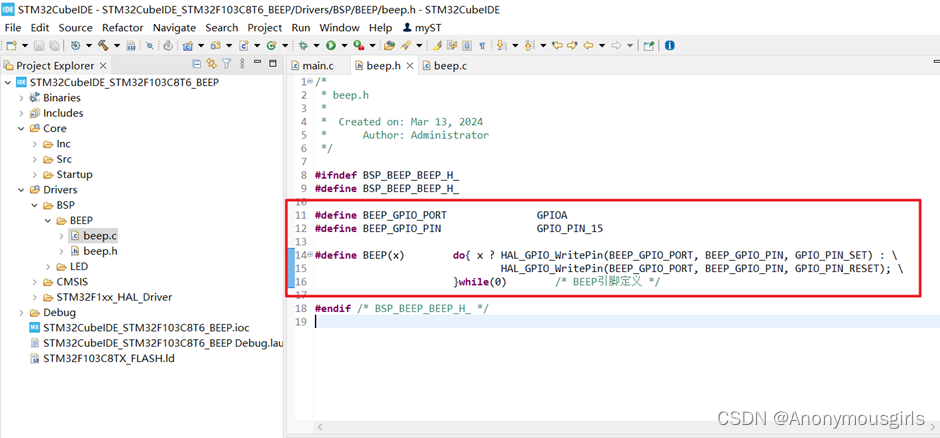This screenshot has height=438, width=940.
Task: Open the Source menu
Action: coord(76,28)
